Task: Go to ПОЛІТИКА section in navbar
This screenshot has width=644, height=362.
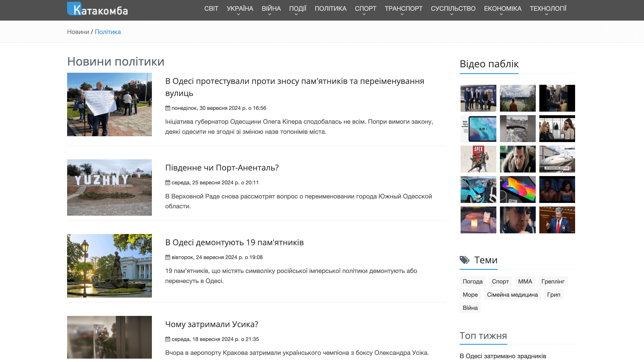Action: [x=330, y=9]
